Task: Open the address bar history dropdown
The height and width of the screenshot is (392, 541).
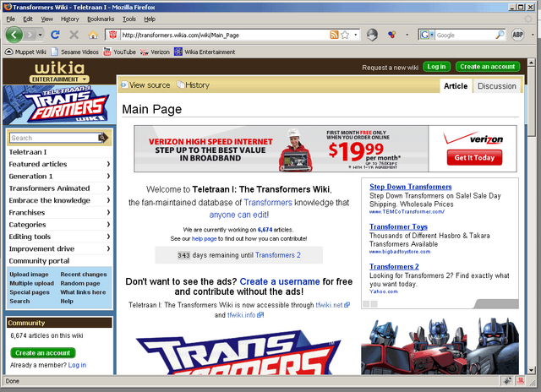Action: 355,35
